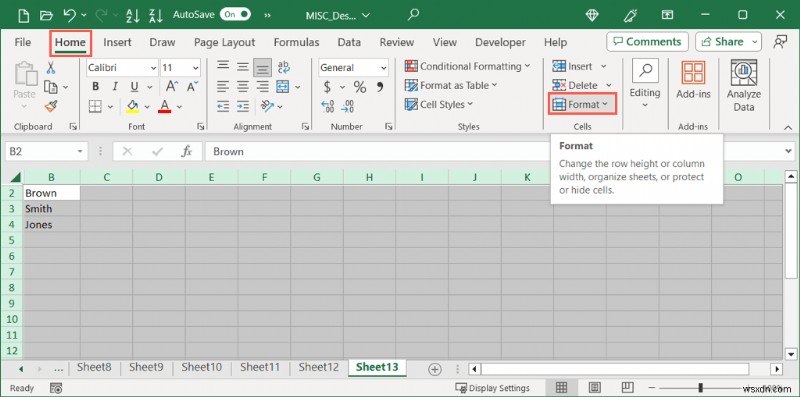Switch to Page Break Preview view
800x397 pixels.
(x=628, y=387)
